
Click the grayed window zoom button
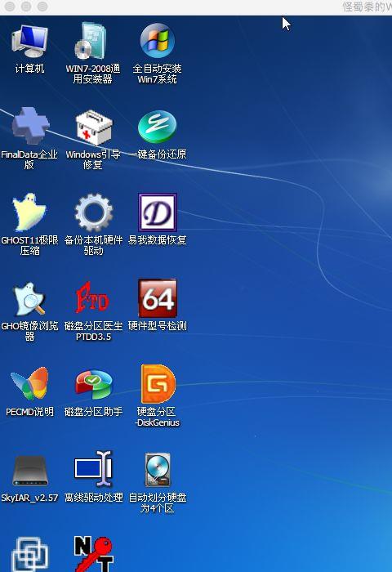click(x=42, y=7)
